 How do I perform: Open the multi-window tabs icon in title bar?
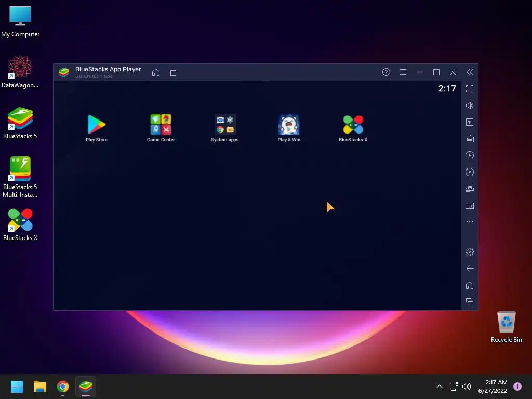(172, 72)
